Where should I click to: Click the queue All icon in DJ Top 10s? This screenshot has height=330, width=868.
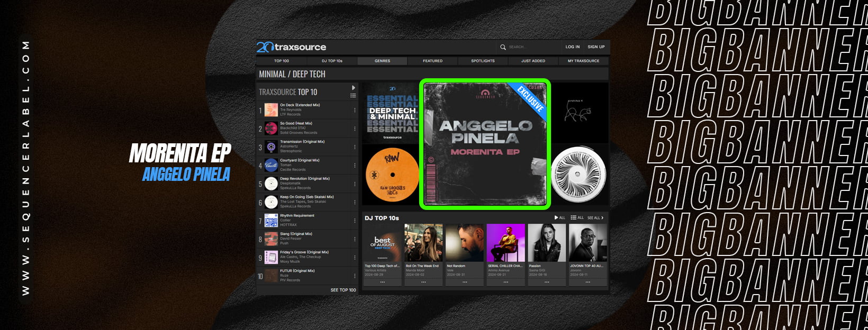point(577,218)
